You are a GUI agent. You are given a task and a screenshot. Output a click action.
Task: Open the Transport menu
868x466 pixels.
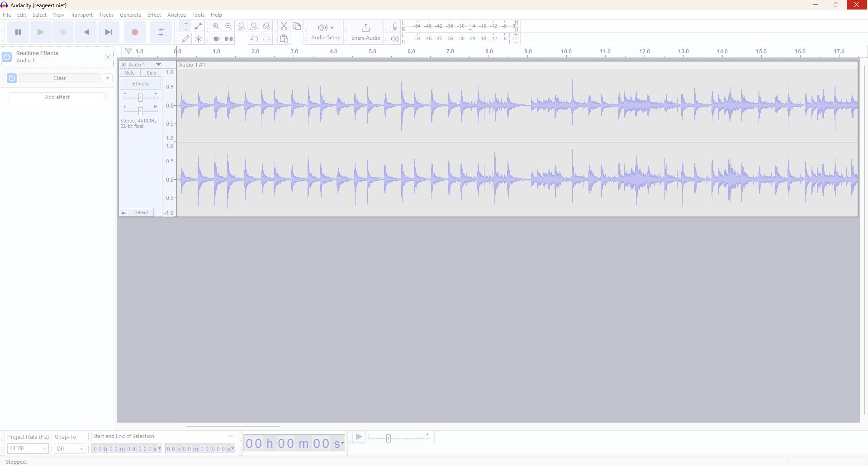[81, 15]
